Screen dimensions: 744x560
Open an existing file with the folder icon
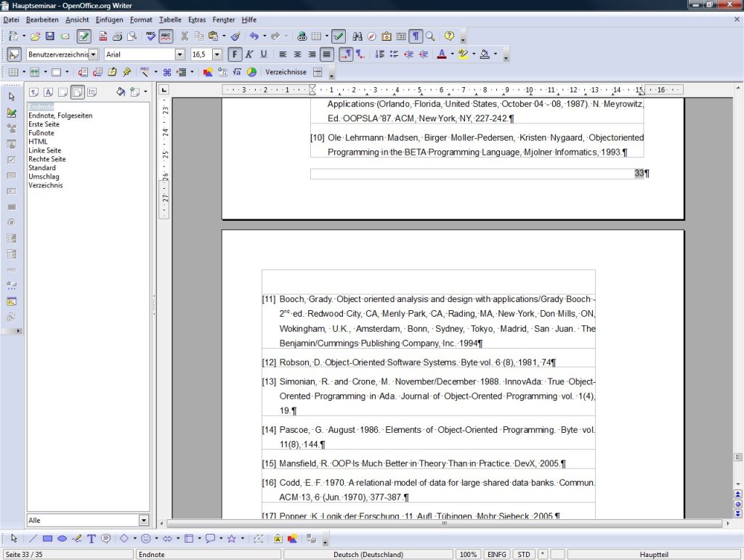pos(35,36)
